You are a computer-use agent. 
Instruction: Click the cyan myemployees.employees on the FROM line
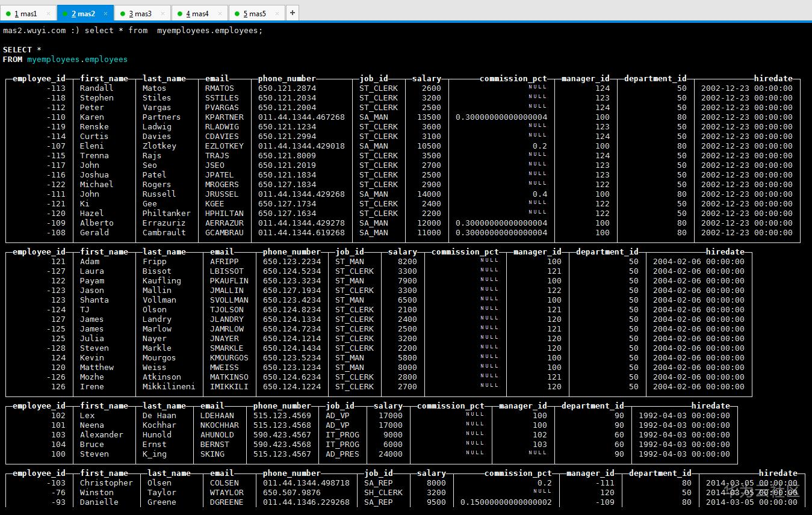77,60
